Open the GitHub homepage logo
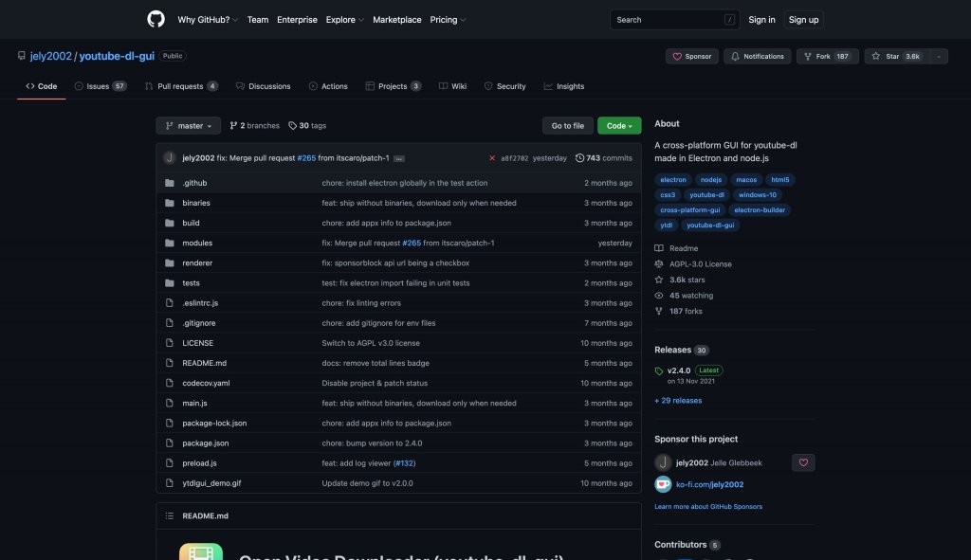The width and height of the screenshot is (971, 560). [x=156, y=19]
